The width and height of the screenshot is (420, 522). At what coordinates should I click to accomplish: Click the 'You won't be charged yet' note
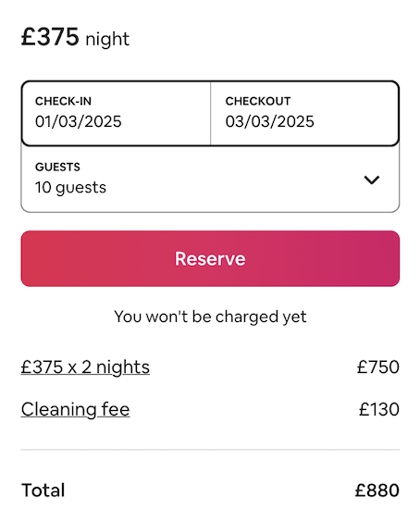pyautogui.click(x=210, y=317)
